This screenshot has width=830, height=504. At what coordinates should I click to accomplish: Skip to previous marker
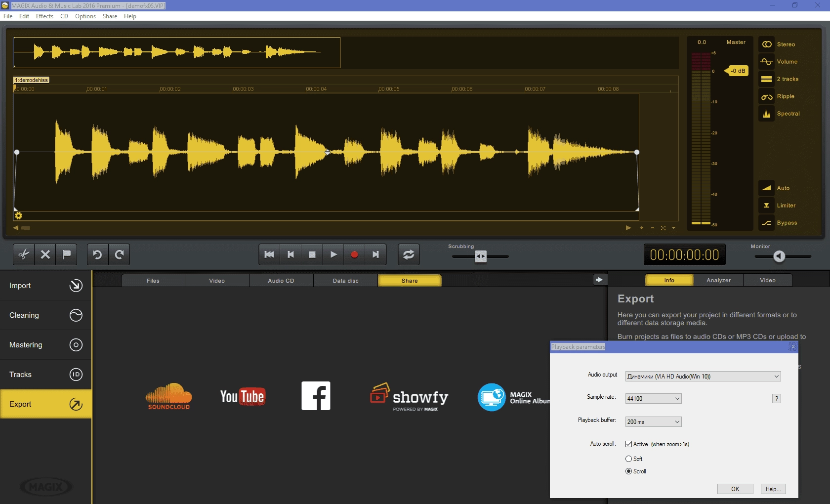pos(290,254)
